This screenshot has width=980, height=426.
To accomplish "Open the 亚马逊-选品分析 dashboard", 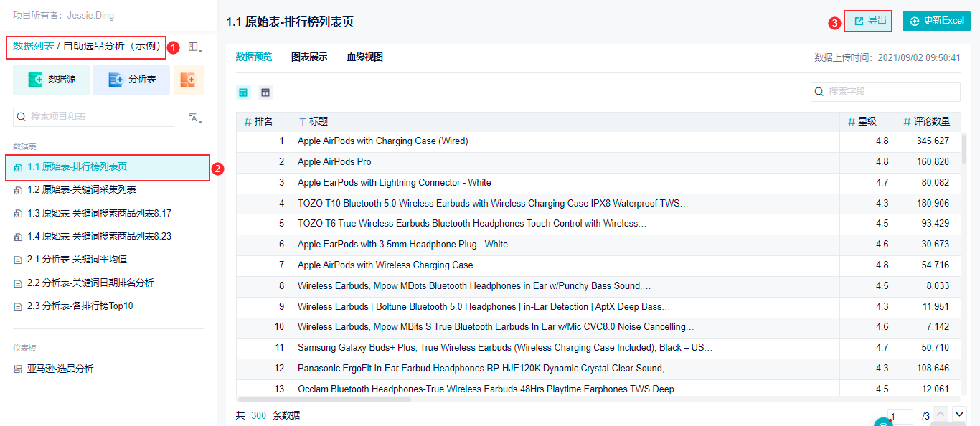I will (60, 369).
